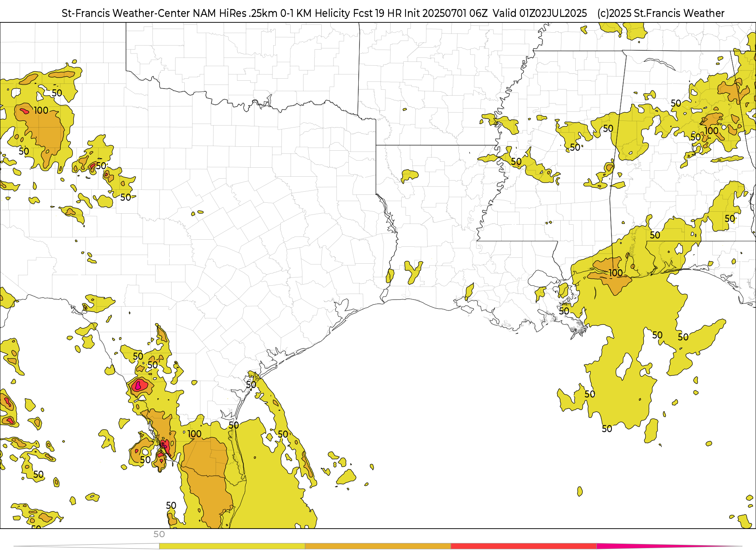Click the "Valid 01Z02JUL2025" header text

point(539,13)
